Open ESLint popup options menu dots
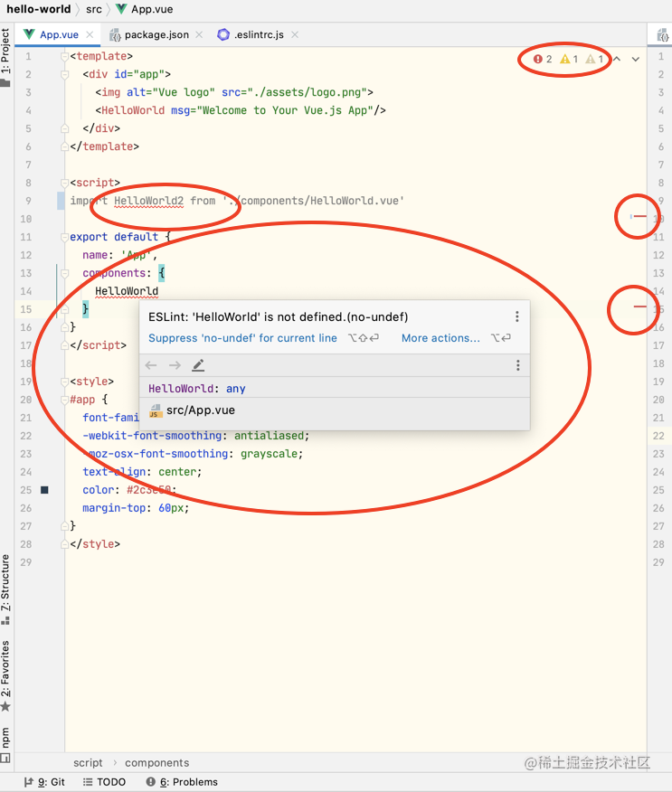The image size is (672, 792). (516, 316)
